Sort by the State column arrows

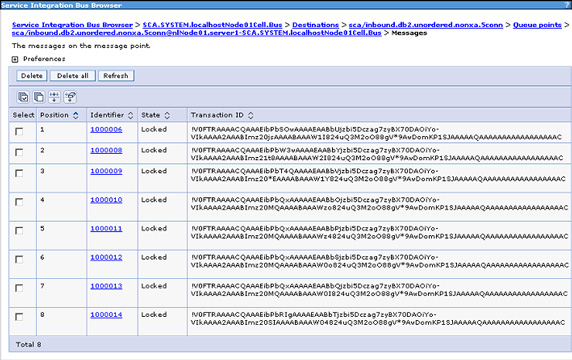click(167, 115)
